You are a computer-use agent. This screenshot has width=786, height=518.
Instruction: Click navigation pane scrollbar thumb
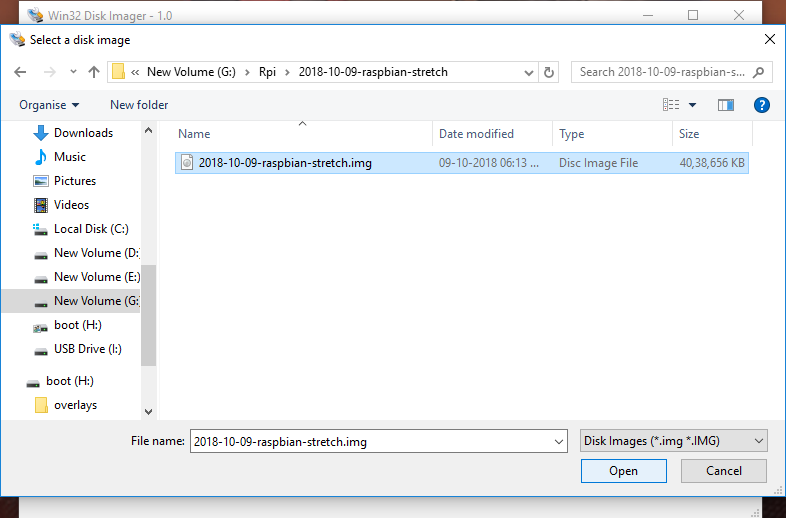click(148, 315)
